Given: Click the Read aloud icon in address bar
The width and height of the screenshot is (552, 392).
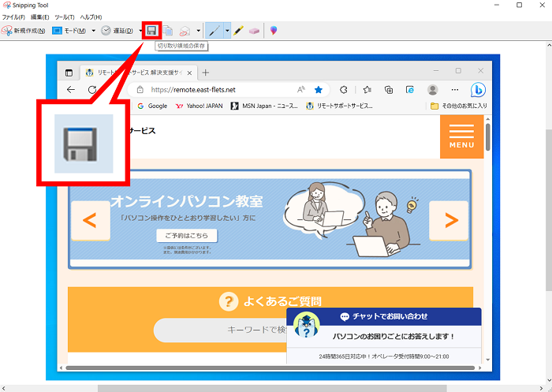Looking at the screenshot, I should coord(301,89).
